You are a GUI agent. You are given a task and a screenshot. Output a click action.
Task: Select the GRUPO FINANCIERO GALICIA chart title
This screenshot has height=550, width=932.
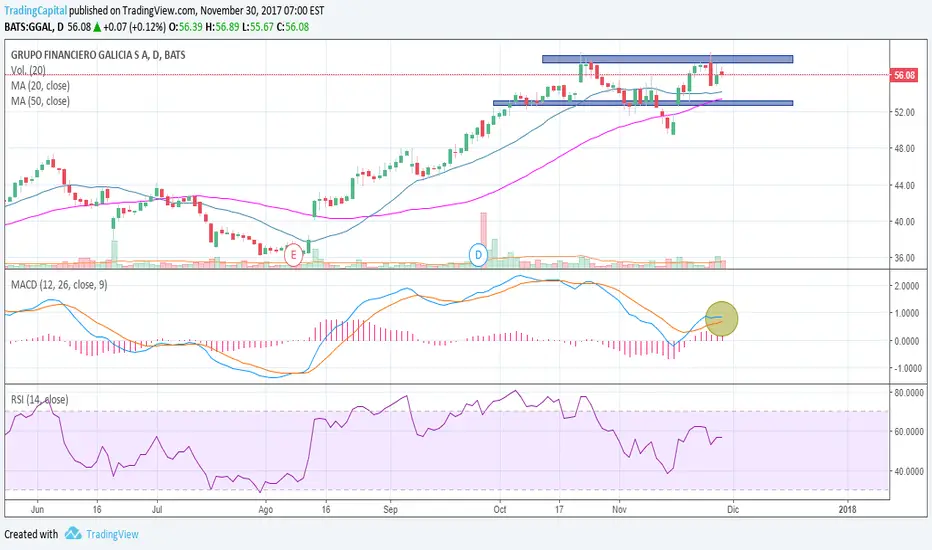coord(98,55)
